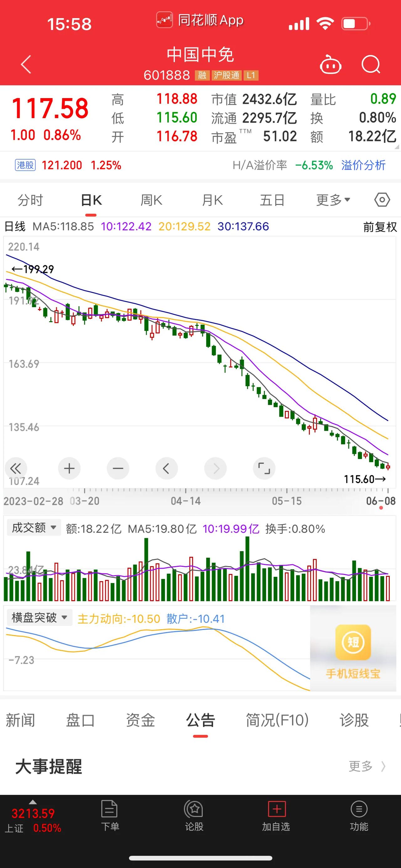Expand the index bar via the up triangle
The width and height of the screenshot is (401, 868).
point(33,802)
